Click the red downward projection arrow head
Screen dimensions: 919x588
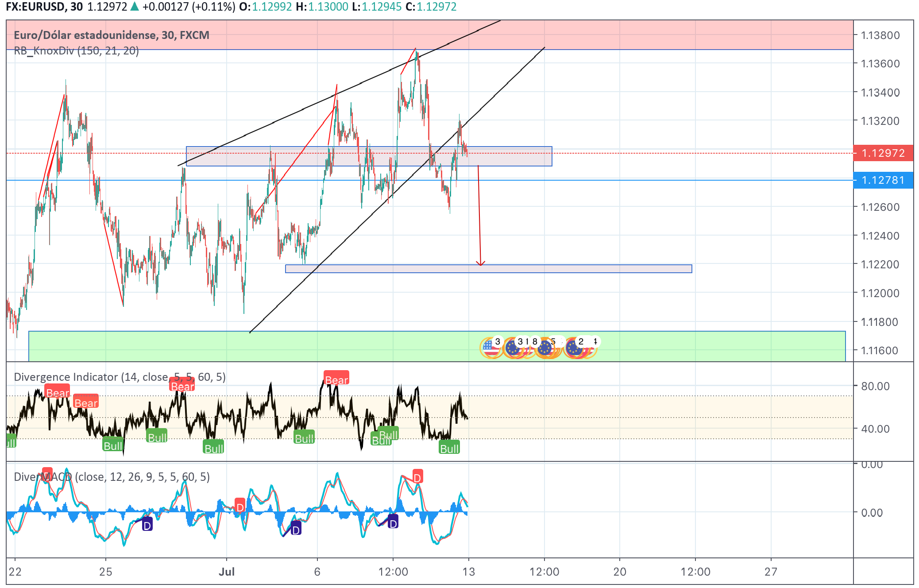[480, 263]
